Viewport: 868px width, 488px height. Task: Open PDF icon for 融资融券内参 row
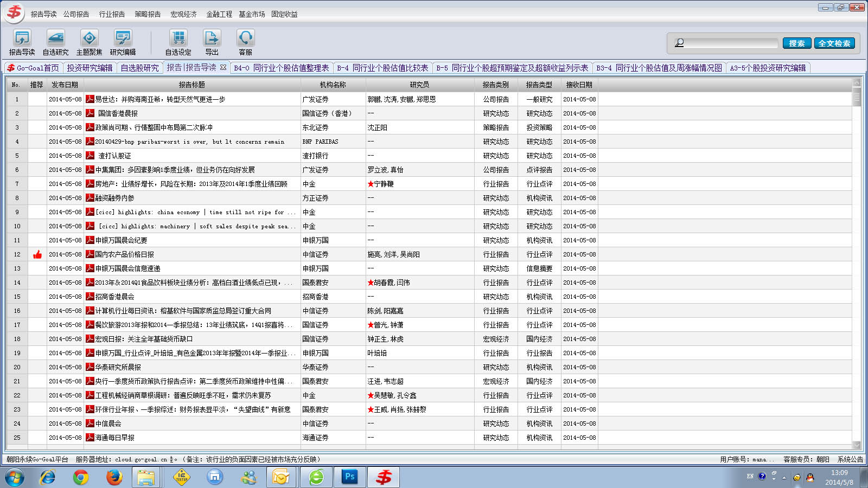click(90, 198)
